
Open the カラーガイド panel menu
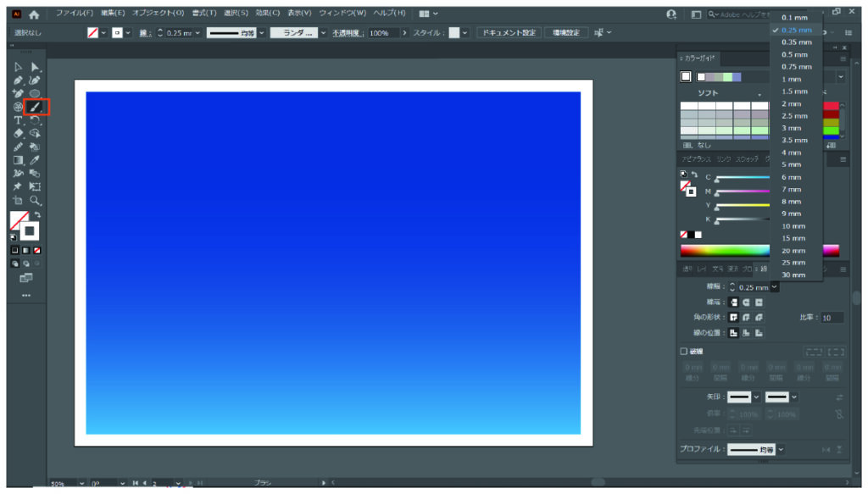click(843, 58)
